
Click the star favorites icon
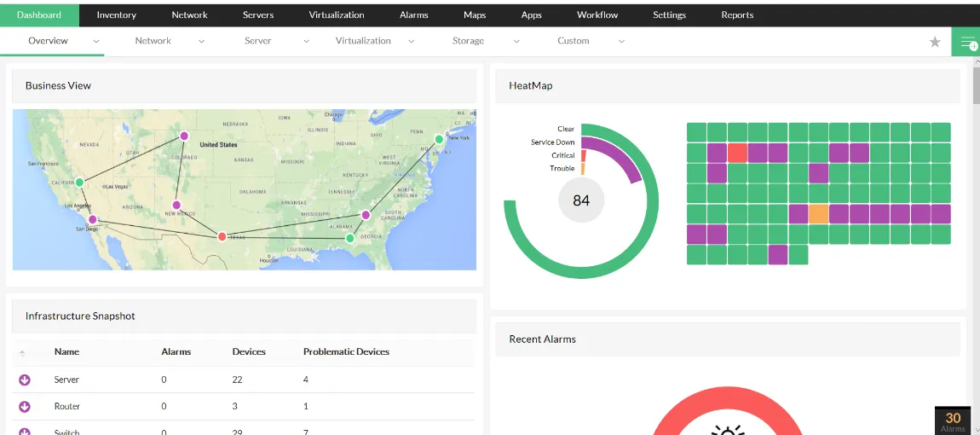coord(935,42)
